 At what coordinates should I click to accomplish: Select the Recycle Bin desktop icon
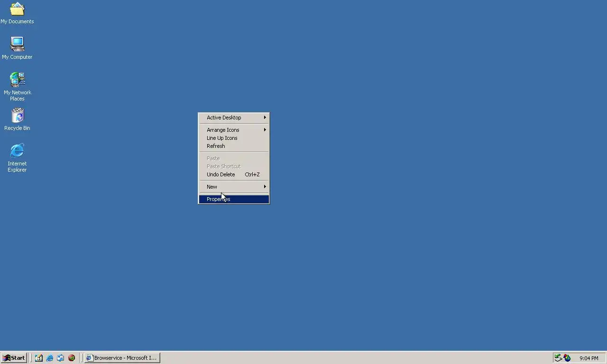[x=17, y=119]
